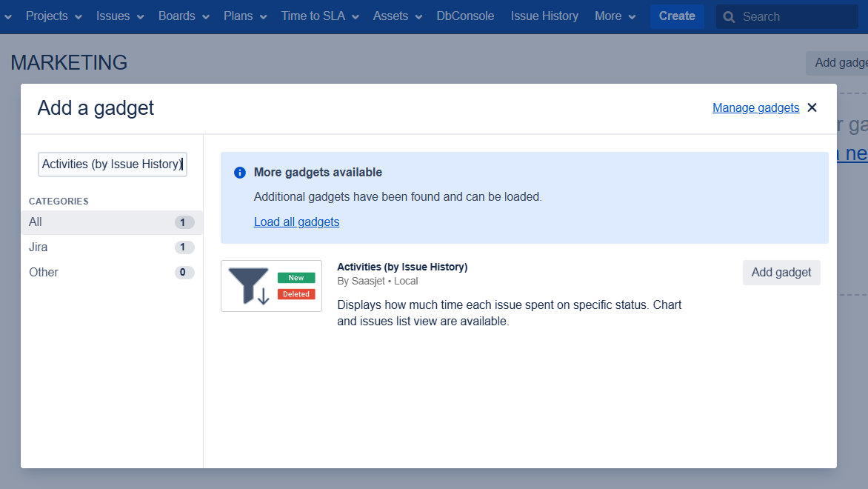Open the Boards dropdown
Viewport: 868px width, 489px height.
tap(183, 16)
